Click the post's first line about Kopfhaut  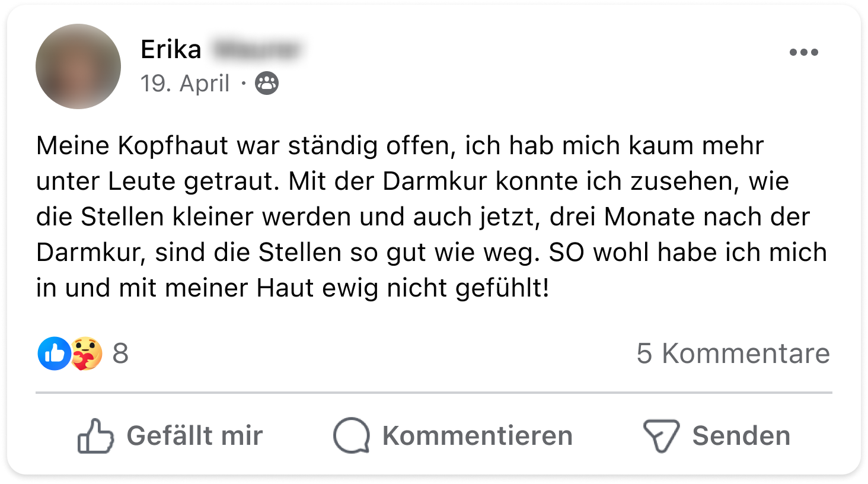click(400, 146)
